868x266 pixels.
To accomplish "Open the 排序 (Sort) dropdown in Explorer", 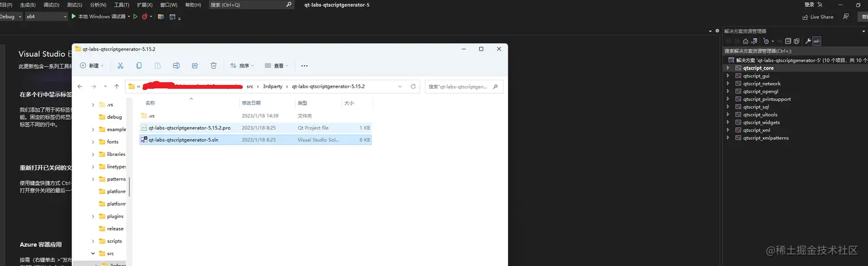I will (x=243, y=66).
